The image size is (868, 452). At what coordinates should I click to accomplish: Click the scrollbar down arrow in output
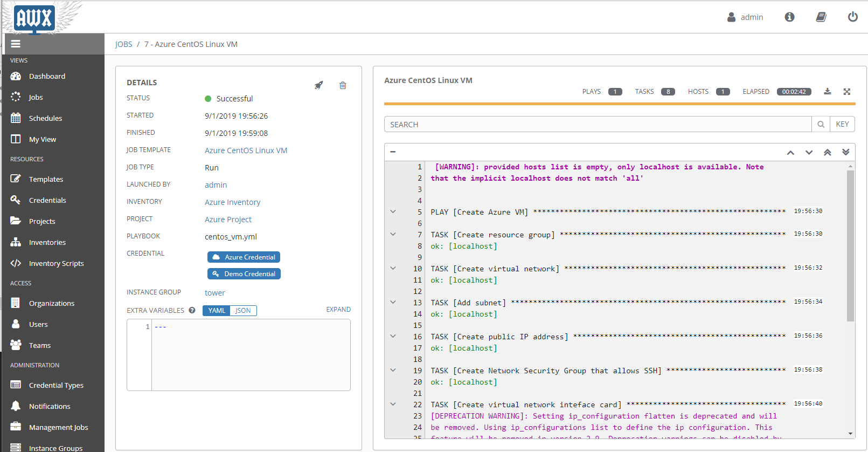coord(850,434)
